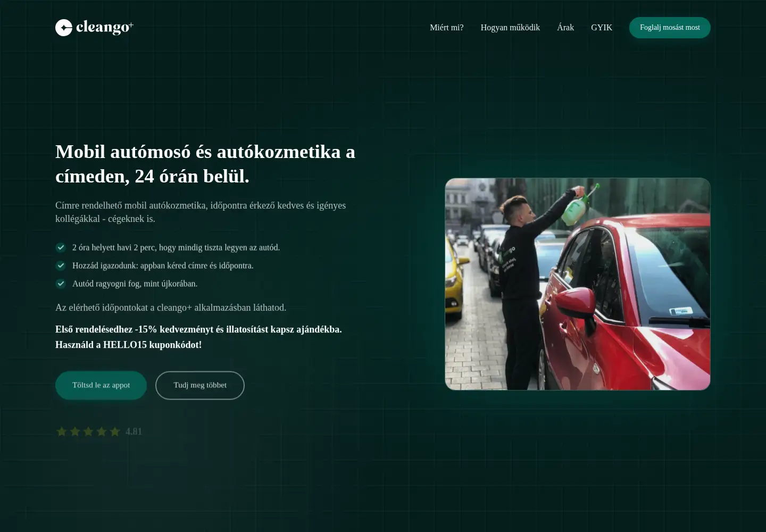Click the text 'Autód ragyogni fog, mint újkorában.'
Viewport: 766px width, 532px height.
tap(135, 284)
